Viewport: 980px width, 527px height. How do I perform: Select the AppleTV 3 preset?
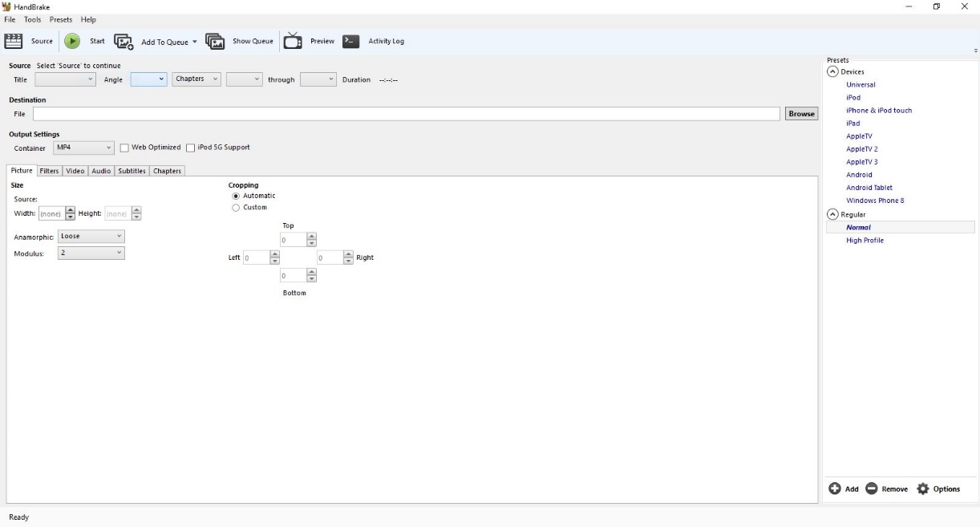click(x=862, y=162)
